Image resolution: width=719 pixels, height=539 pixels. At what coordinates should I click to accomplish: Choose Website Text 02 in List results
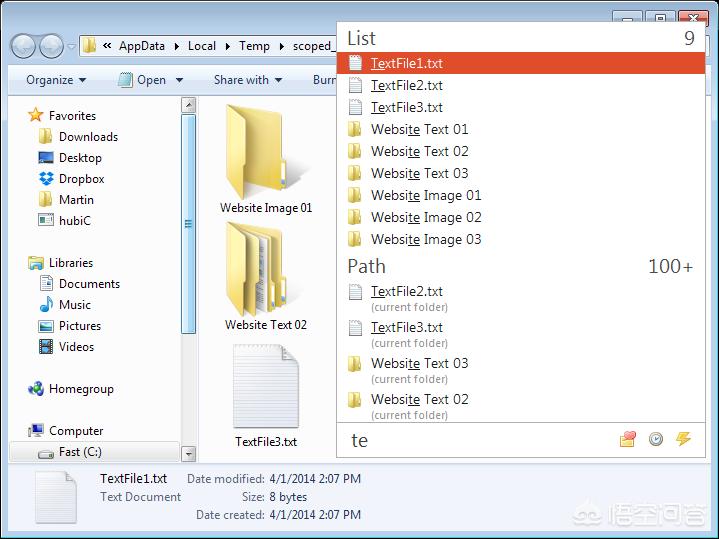pyautogui.click(x=521, y=151)
